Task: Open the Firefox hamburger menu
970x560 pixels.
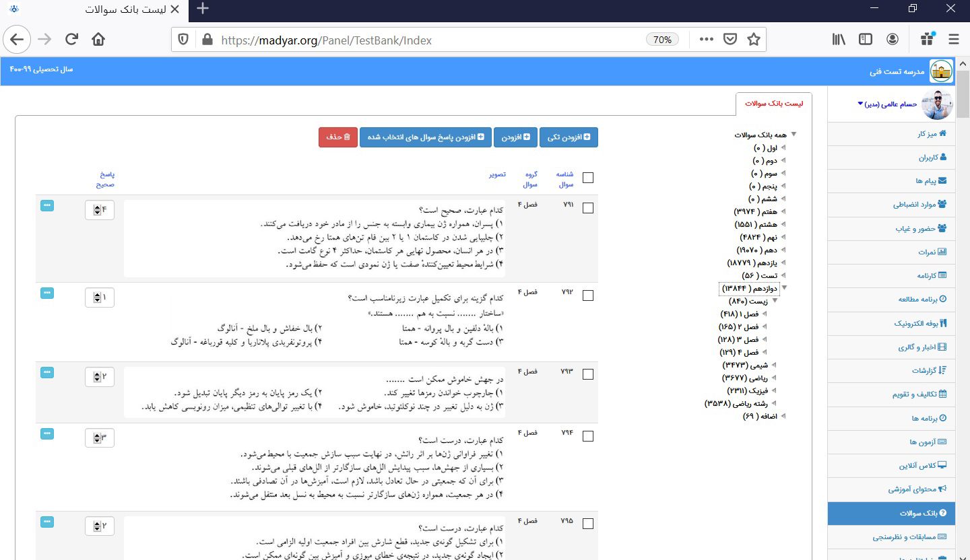Action: [953, 40]
